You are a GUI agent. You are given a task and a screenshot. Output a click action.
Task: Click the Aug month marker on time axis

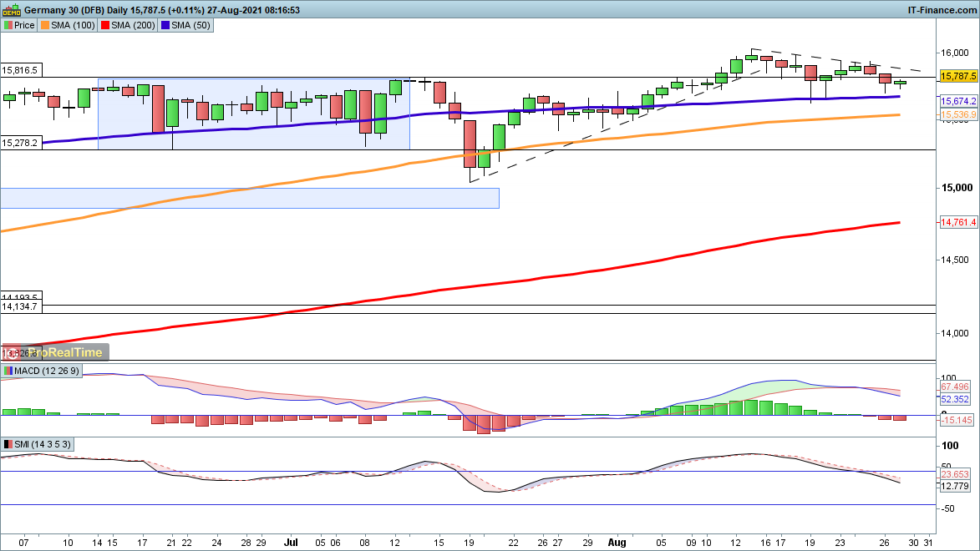(617, 541)
